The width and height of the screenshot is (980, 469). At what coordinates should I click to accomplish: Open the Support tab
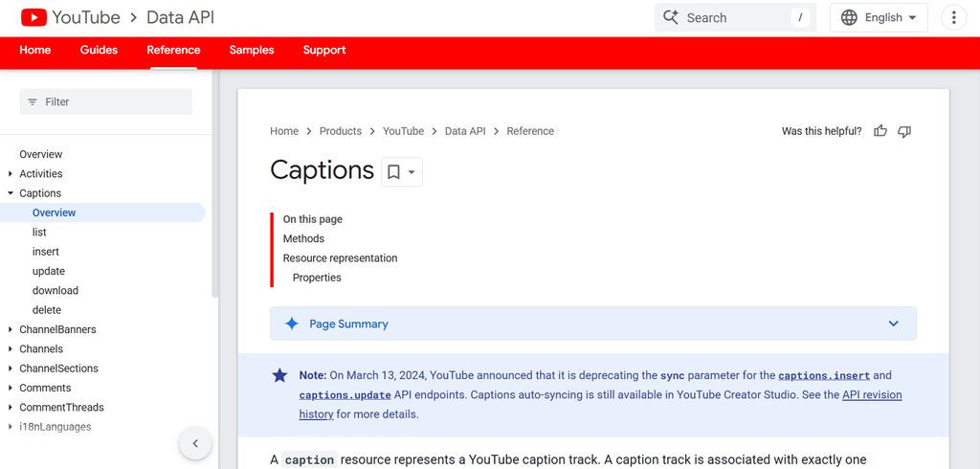[324, 50]
